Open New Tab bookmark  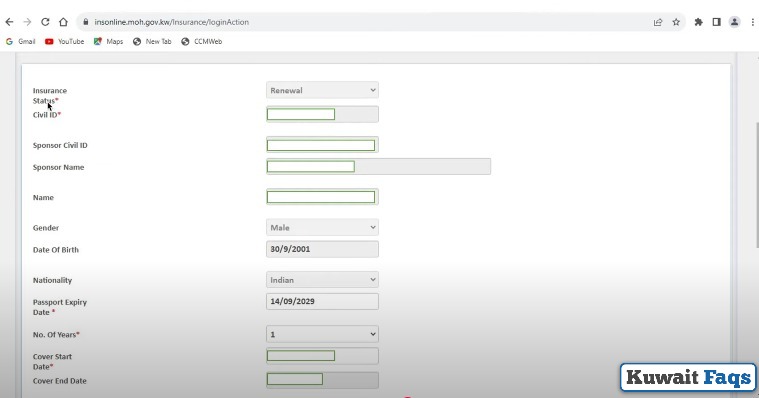(152, 42)
